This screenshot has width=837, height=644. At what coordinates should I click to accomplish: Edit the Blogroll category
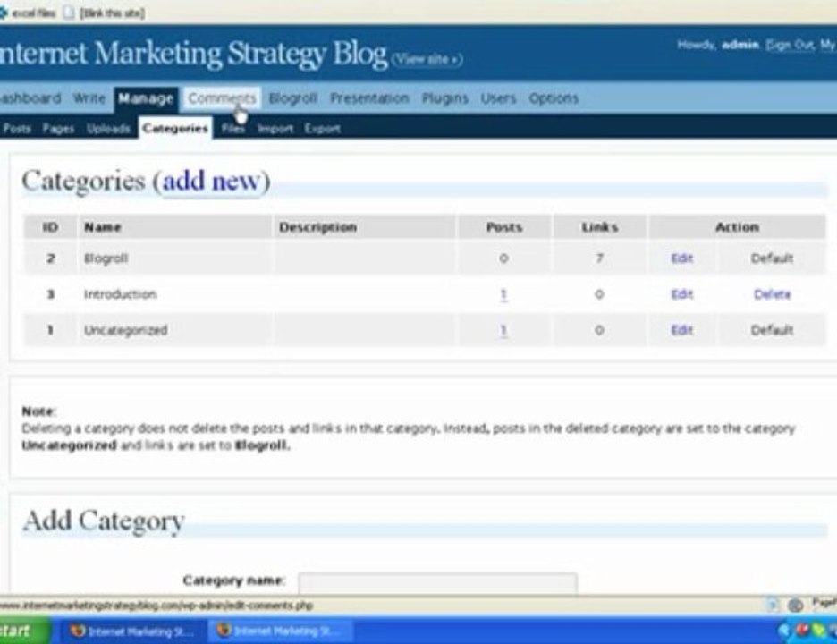(681, 258)
